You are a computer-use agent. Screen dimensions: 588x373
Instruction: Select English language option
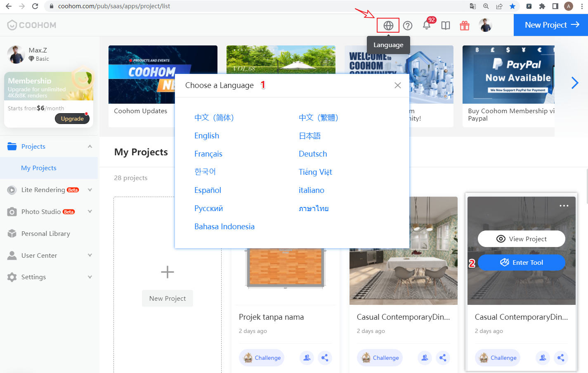(x=207, y=136)
